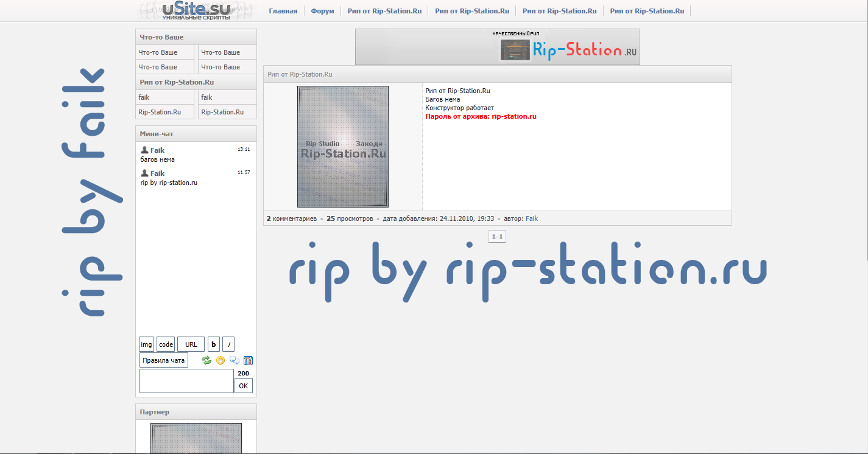
Task: Click Faik's name on the 13:11 chat message
Action: (157, 150)
